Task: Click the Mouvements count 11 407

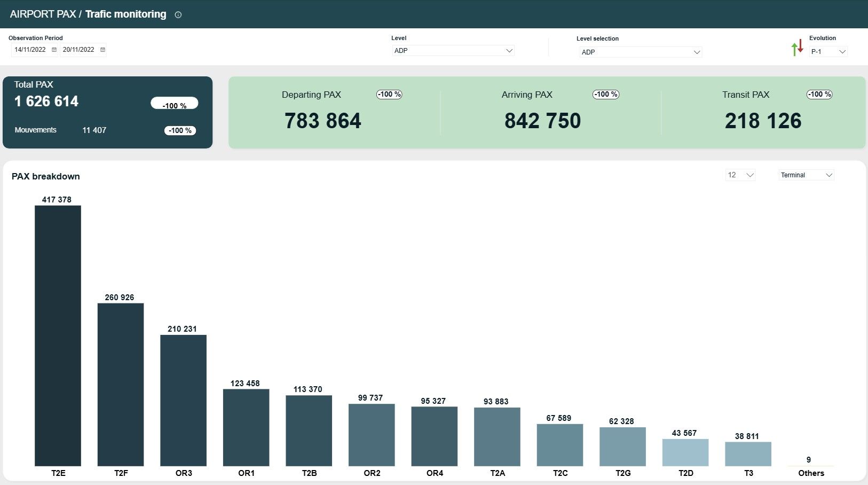Action: [94, 130]
